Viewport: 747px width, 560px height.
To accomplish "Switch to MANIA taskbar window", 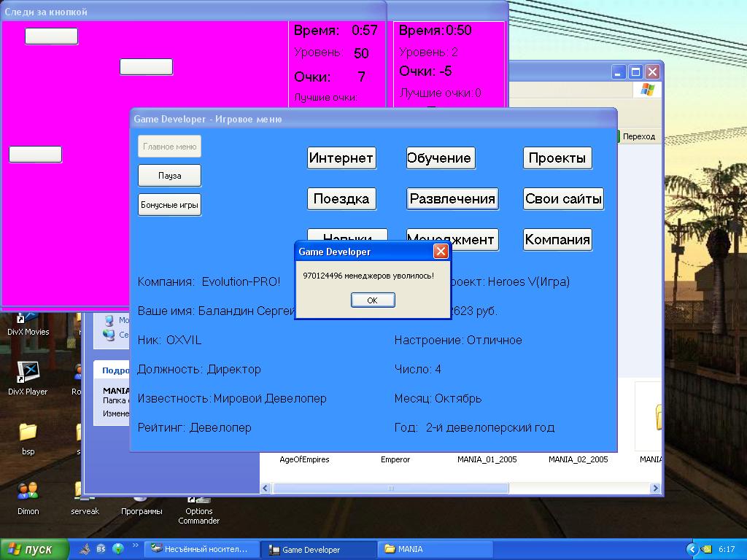I will 435,550.
